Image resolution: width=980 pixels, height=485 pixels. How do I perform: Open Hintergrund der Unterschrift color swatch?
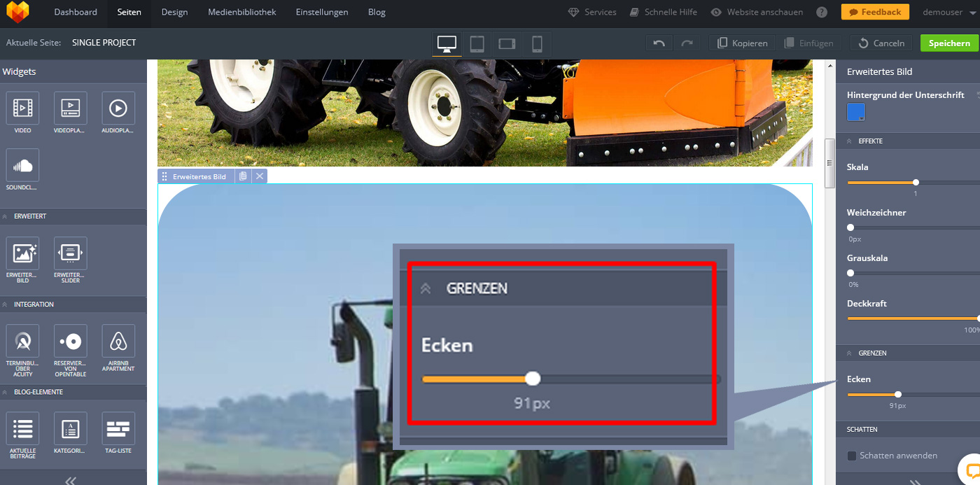(855, 112)
